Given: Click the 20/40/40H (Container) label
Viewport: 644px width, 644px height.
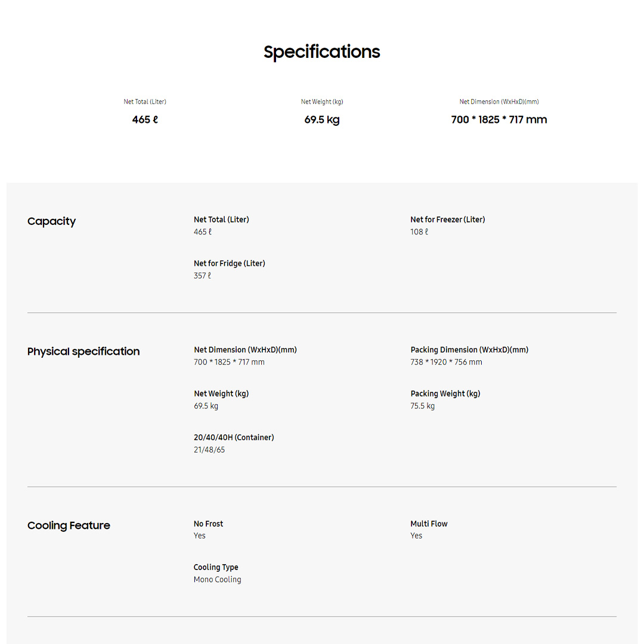Looking at the screenshot, I should point(234,437).
